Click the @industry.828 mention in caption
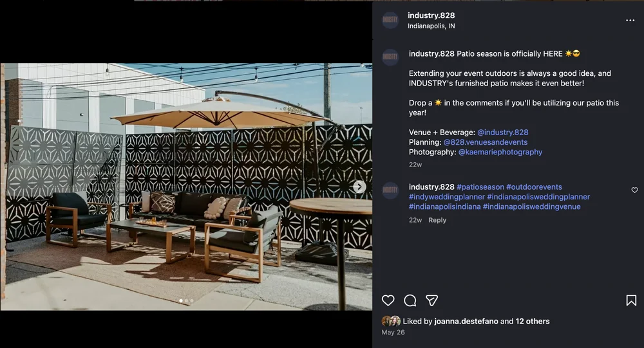This screenshot has height=348, width=644. tap(502, 133)
